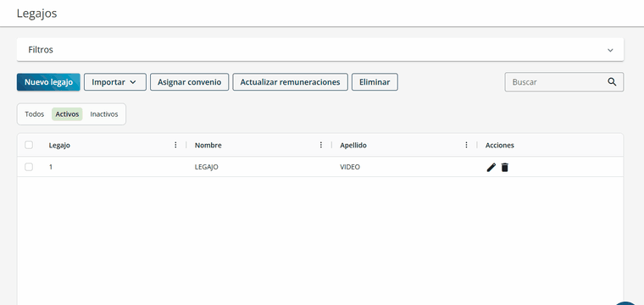Screen dimensions: 644x305
Task: Switch to the Todos tab
Action: click(x=35, y=114)
